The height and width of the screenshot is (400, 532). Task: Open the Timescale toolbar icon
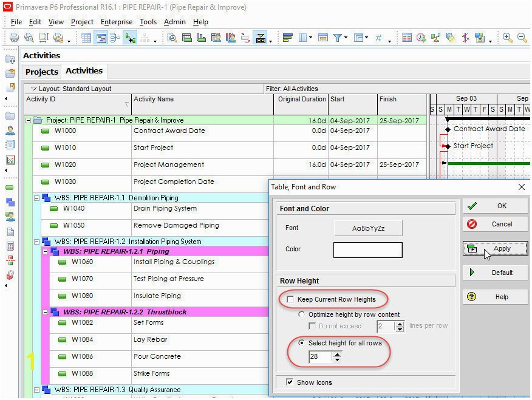click(322, 38)
